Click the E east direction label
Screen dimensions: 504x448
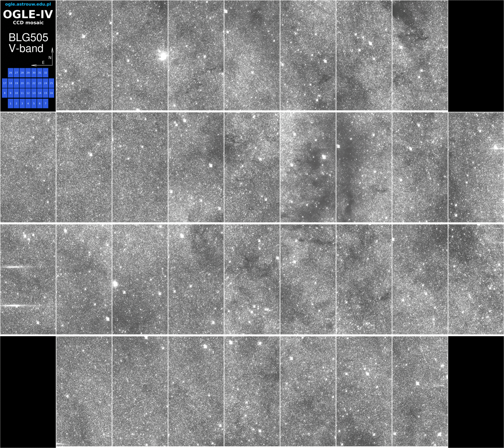43,62
